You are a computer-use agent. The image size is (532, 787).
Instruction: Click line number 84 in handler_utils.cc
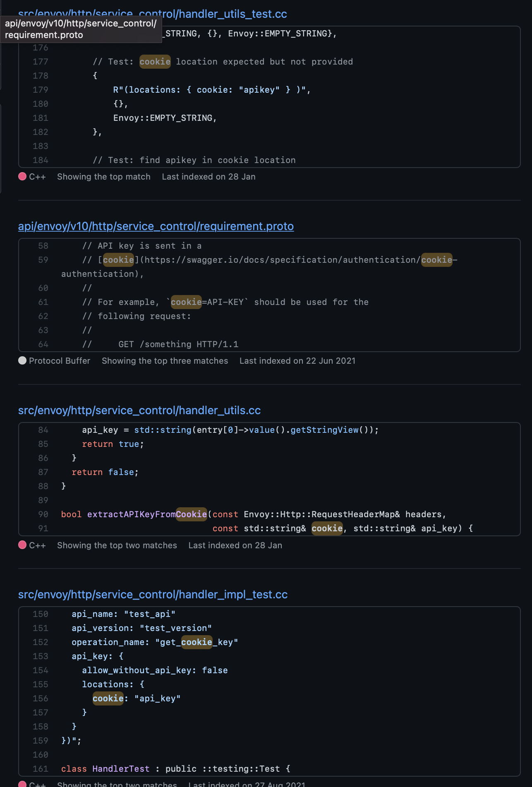click(43, 430)
